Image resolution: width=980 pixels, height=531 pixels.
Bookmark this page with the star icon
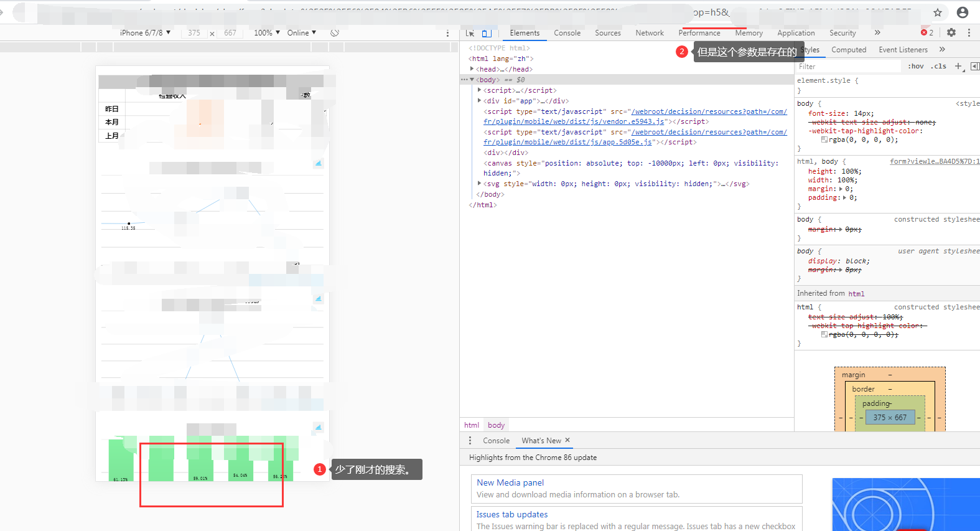(938, 12)
